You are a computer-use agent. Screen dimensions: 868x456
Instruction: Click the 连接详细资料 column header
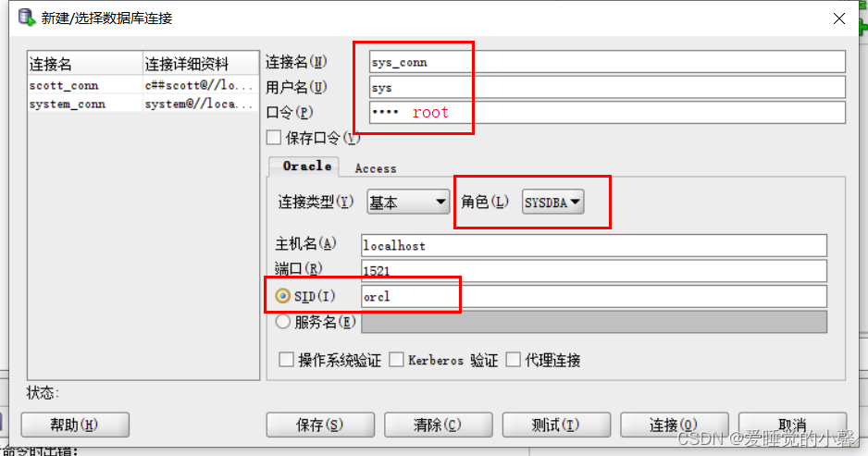(201, 64)
